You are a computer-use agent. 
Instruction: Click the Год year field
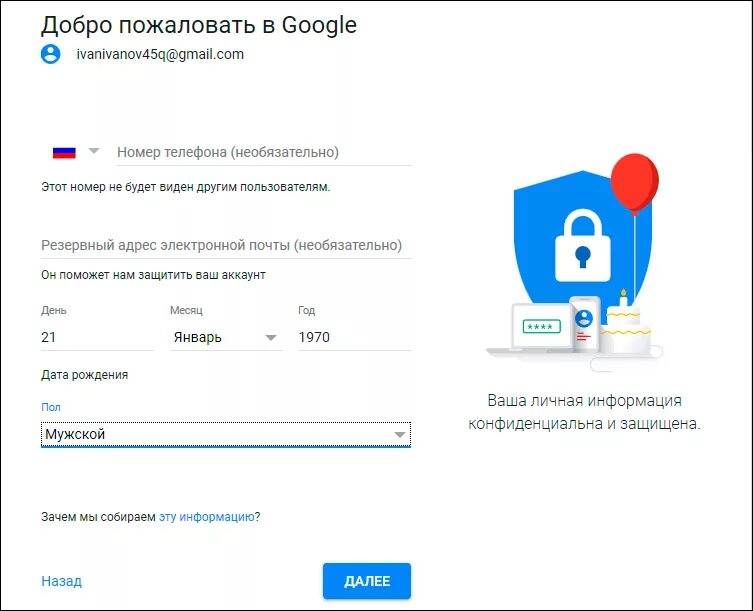353,338
